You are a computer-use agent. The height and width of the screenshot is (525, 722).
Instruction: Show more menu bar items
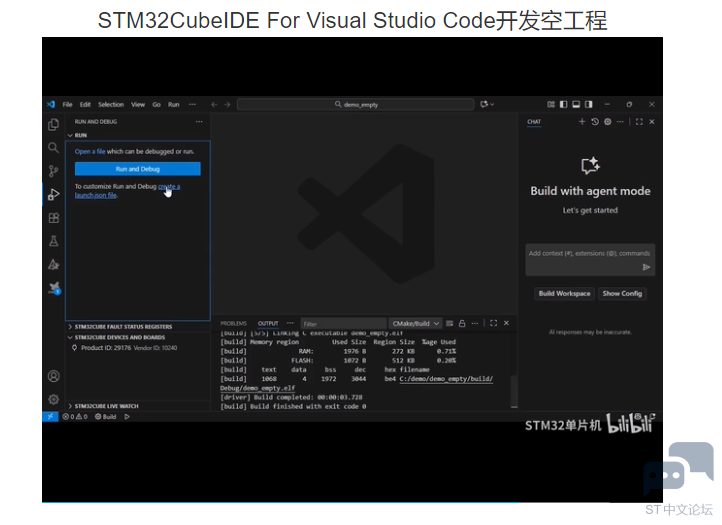[192, 105]
